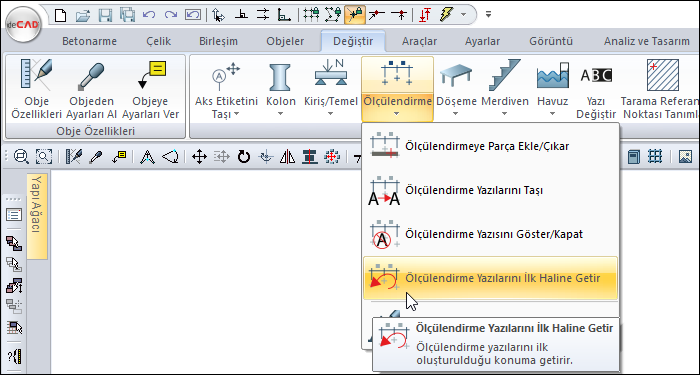Click the calculator icon in right toolbar

[x=633, y=156]
